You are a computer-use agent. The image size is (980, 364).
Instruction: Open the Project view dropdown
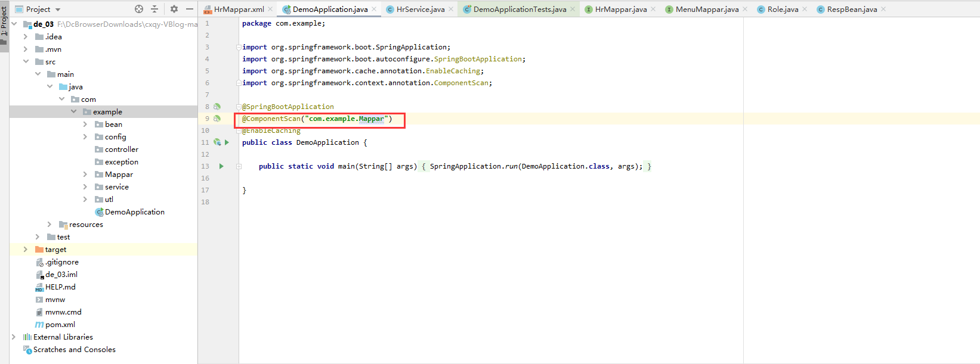[x=58, y=10]
